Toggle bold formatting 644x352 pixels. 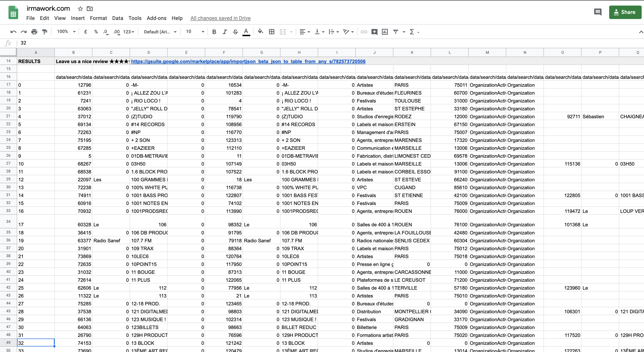tap(214, 32)
